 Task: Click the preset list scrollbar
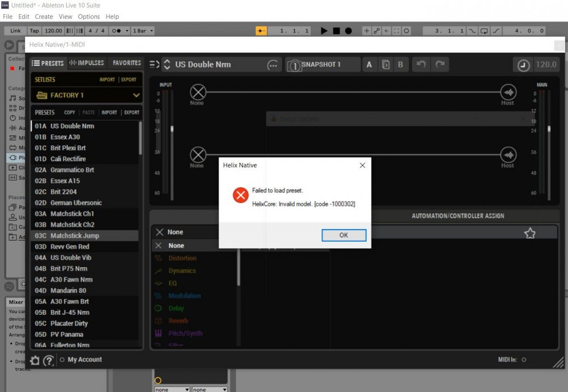pos(140,138)
